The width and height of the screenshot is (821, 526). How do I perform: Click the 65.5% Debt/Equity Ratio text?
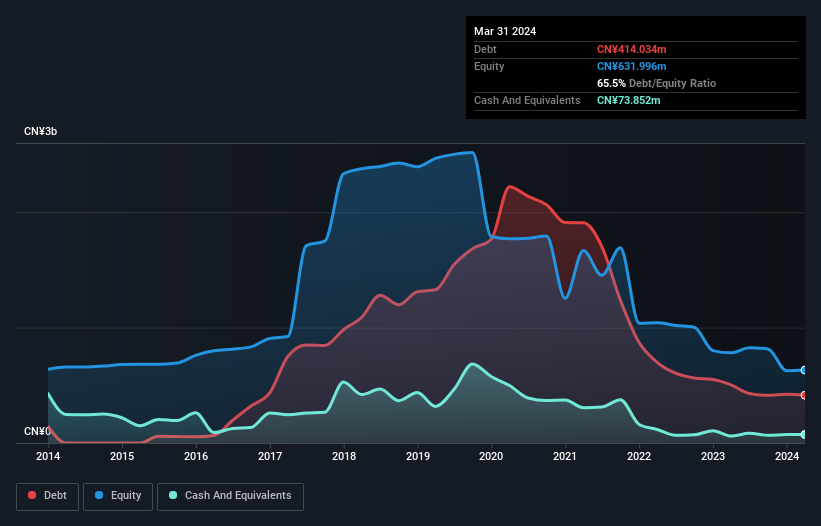tap(656, 83)
